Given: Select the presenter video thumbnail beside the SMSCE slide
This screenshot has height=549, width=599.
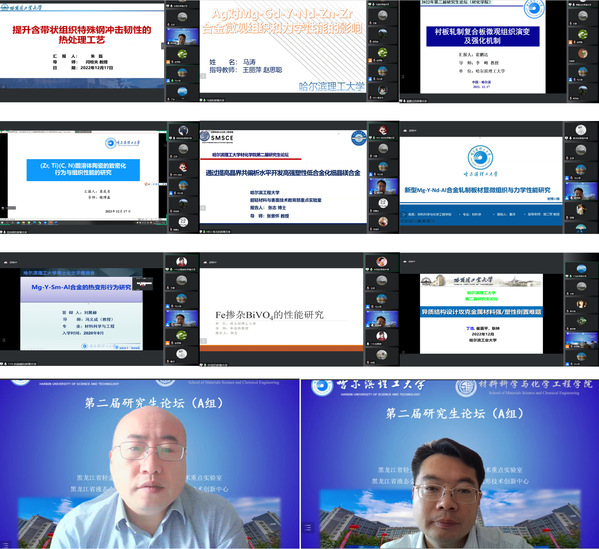Looking at the screenshot, I should 382,186.
